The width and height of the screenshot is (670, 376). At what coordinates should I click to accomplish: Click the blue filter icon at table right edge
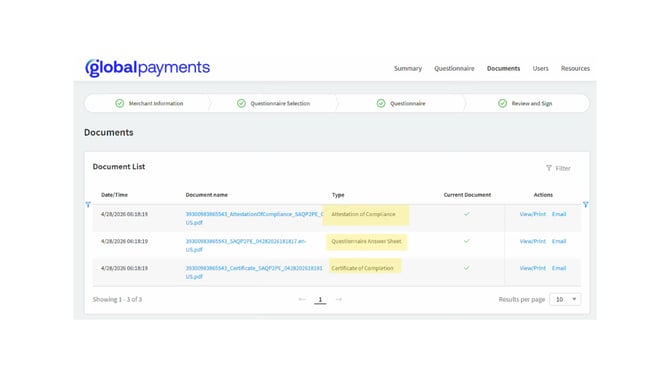[585, 205]
